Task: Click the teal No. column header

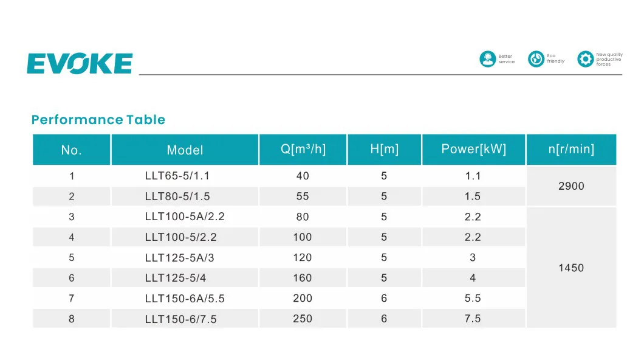Action: pos(71,149)
